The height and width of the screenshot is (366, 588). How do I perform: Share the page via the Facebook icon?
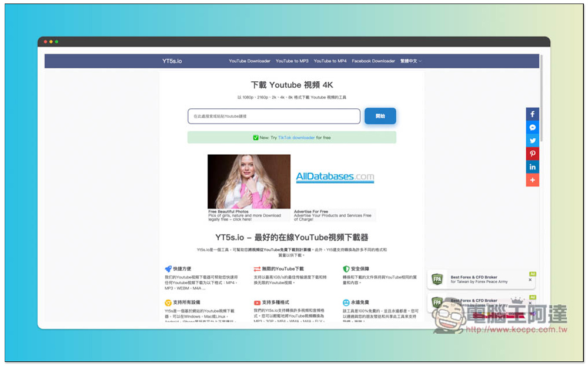(532, 114)
